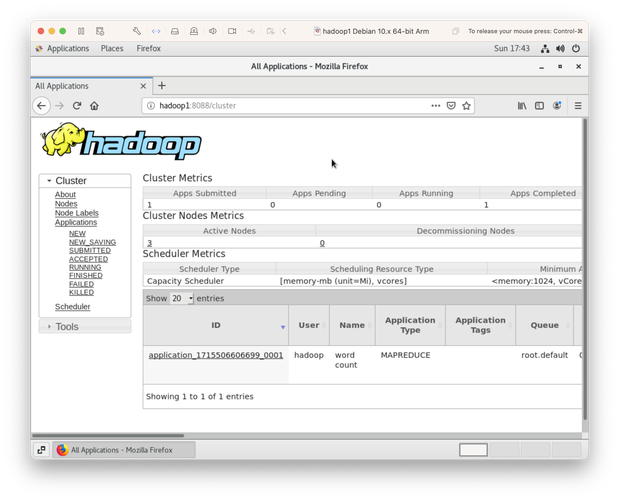Open page actions three-dot menu
The width and height of the screenshot is (619, 500).
(x=435, y=106)
